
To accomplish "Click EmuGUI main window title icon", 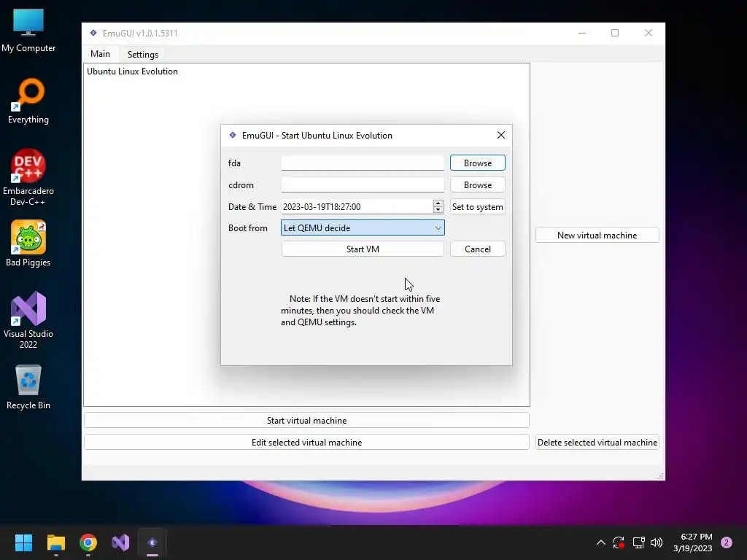I will point(93,33).
